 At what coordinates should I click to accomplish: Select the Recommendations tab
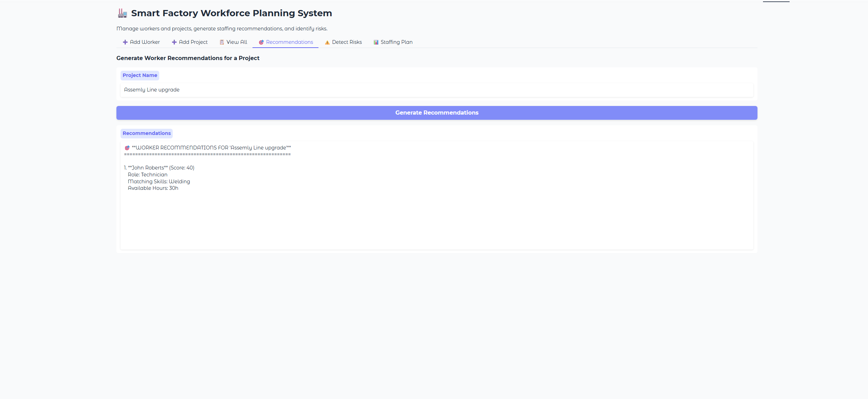tap(286, 42)
